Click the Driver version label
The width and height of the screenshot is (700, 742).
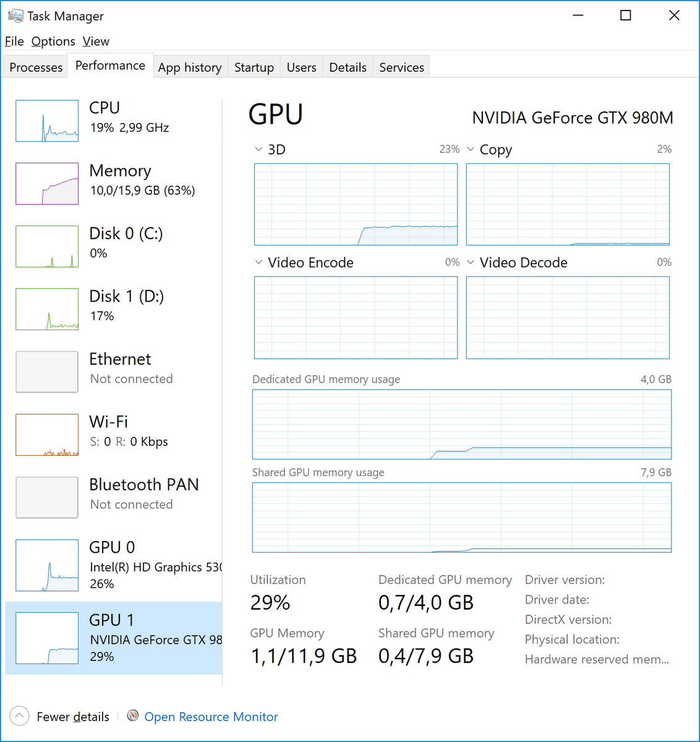point(565,580)
